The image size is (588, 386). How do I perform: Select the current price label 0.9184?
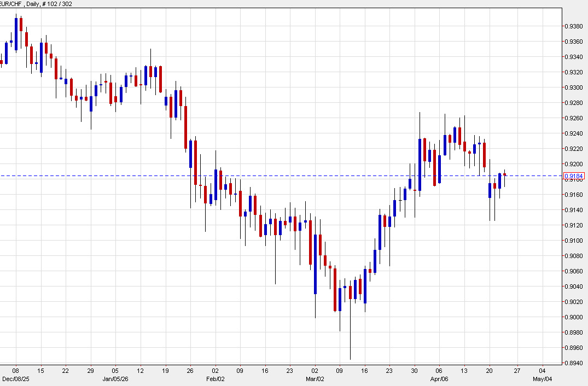click(574, 174)
